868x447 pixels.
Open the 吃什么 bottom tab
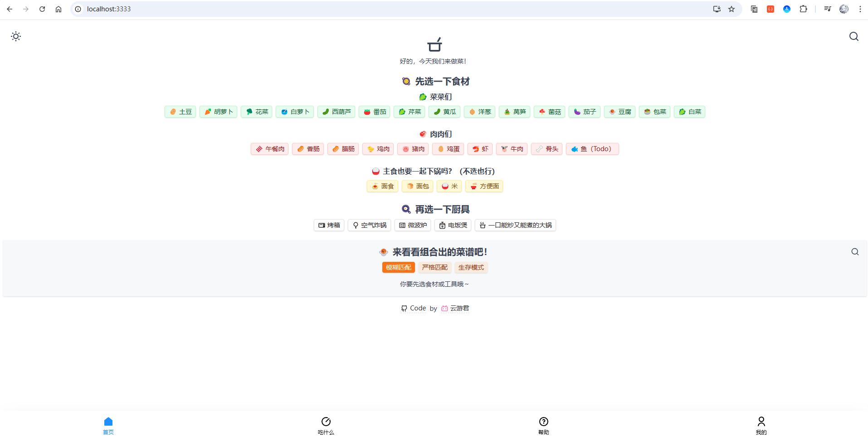coord(326,426)
